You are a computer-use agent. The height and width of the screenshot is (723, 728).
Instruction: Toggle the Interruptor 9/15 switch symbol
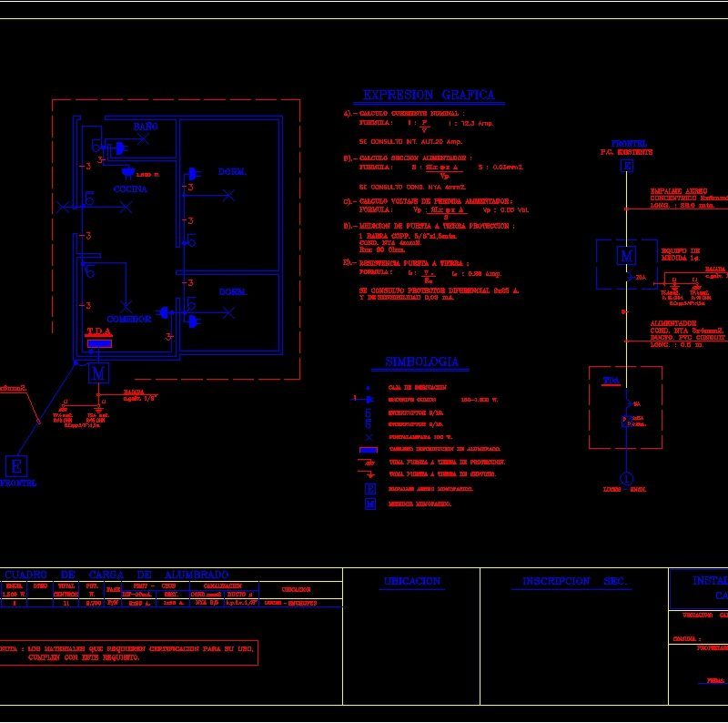tap(367, 413)
